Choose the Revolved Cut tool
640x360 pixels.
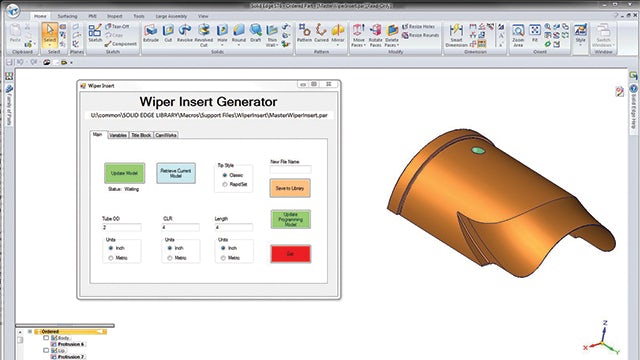204,35
